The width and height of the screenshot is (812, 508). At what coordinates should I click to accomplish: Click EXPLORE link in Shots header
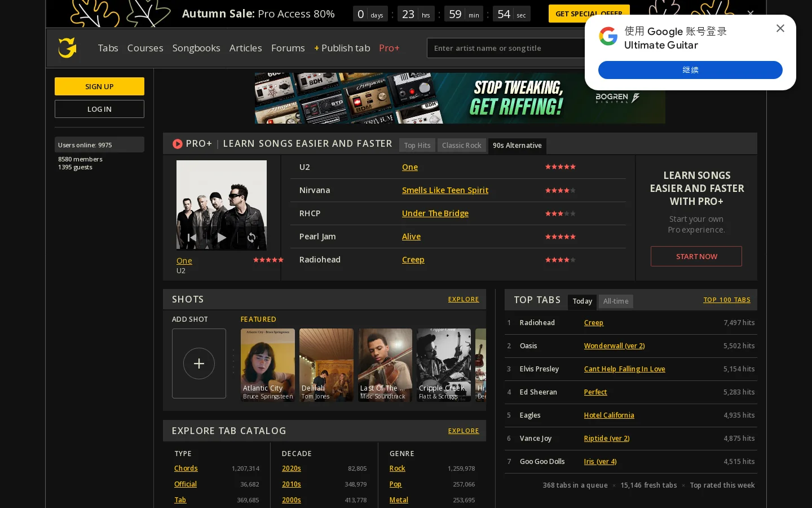(x=464, y=299)
